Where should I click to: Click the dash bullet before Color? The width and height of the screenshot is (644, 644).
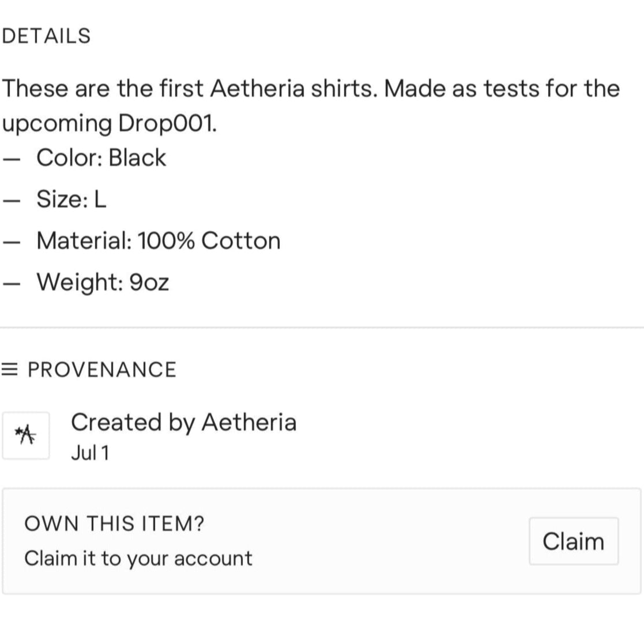point(10,159)
